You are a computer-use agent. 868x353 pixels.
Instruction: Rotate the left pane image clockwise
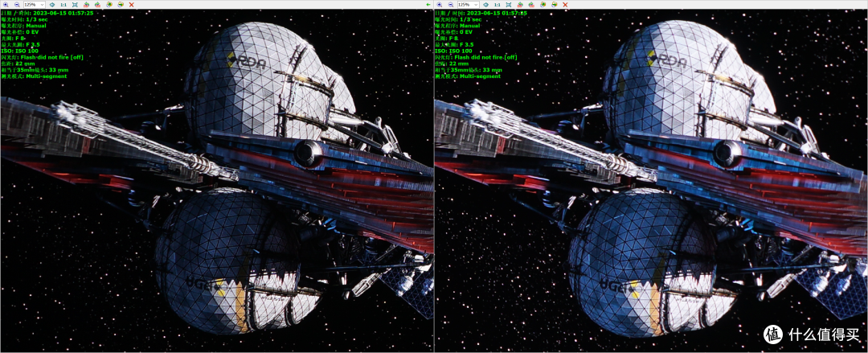[x=97, y=5]
